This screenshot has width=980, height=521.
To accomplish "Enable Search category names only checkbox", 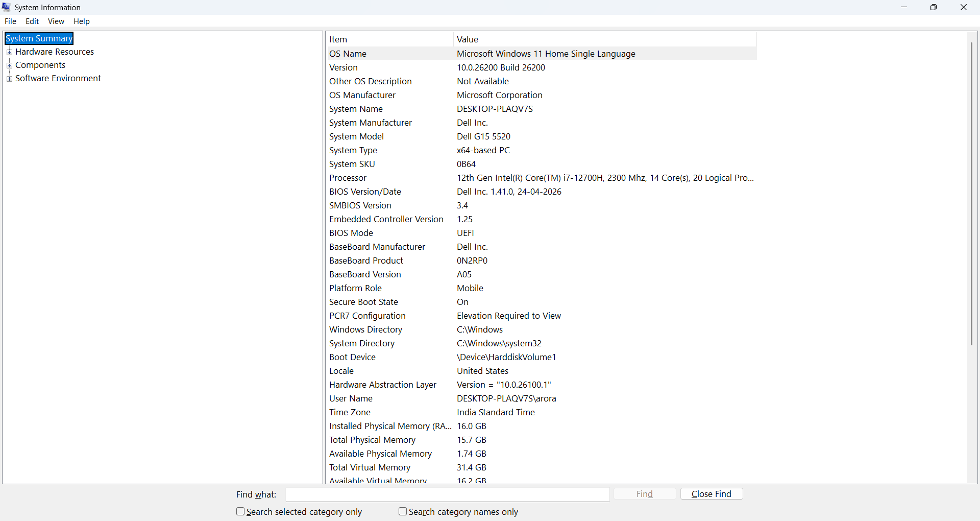I will click(x=403, y=511).
